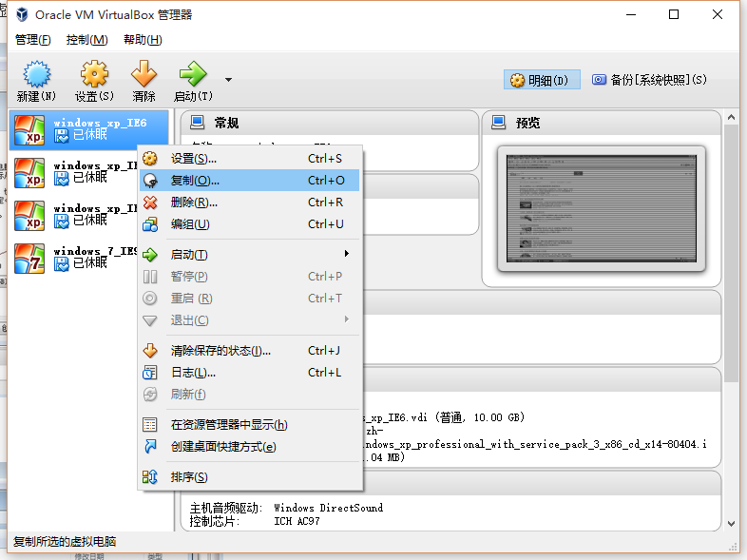Click the Discard (清除) arrow toolbar icon
This screenshot has height=560, width=747.
click(x=144, y=74)
